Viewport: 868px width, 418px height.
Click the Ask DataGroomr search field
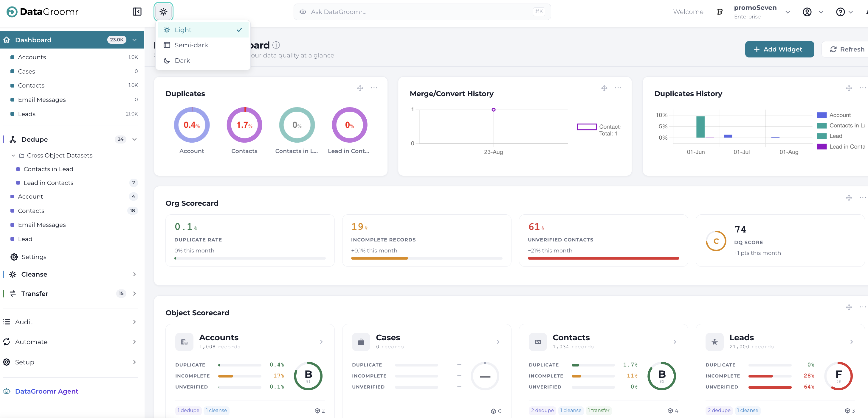pos(422,12)
